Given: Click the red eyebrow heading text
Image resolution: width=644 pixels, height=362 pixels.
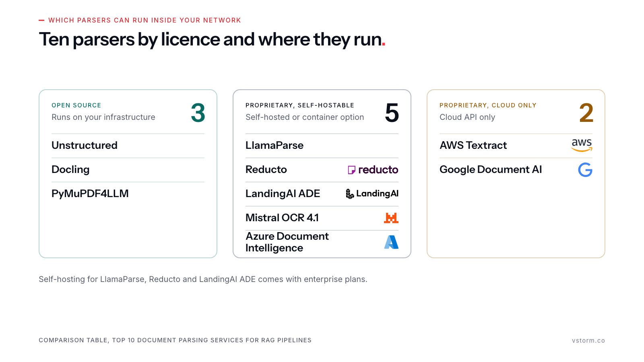Looking at the screenshot, I should 144,21.
